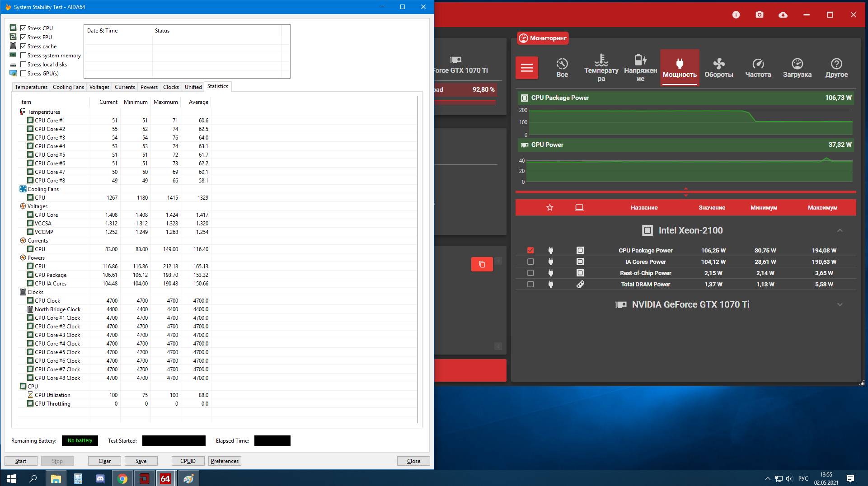Enable Stress system memory
The height and width of the screenshot is (486, 868).
(23, 55)
